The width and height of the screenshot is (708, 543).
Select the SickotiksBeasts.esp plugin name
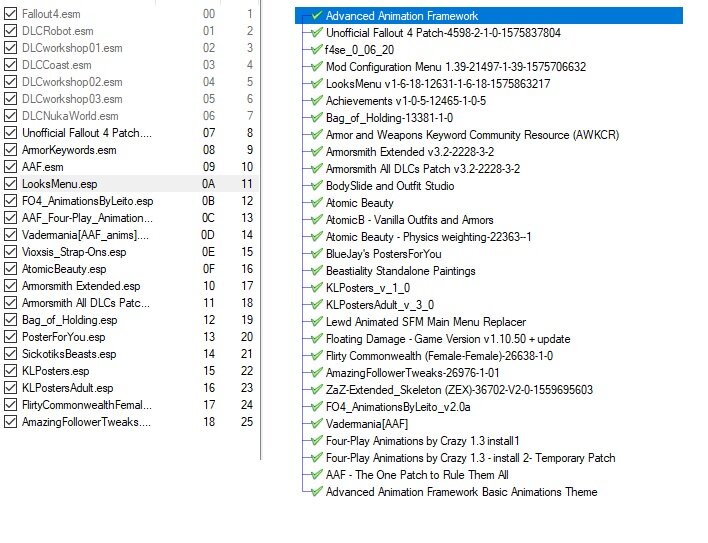pyautogui.click(x=69, y=354)
